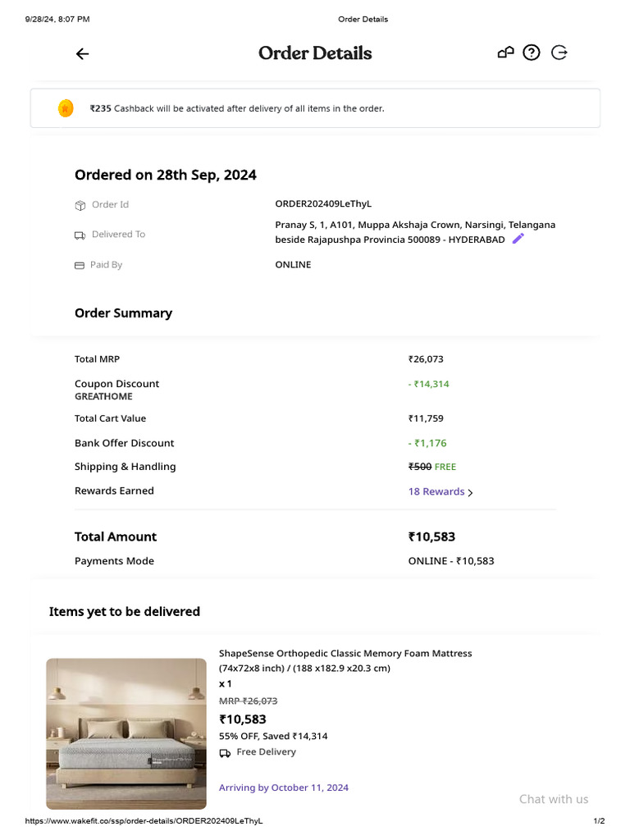This screenshot has width=630, height=840.
Task: Expand the 18 Rewards chevron
Action: pos(470,493)
